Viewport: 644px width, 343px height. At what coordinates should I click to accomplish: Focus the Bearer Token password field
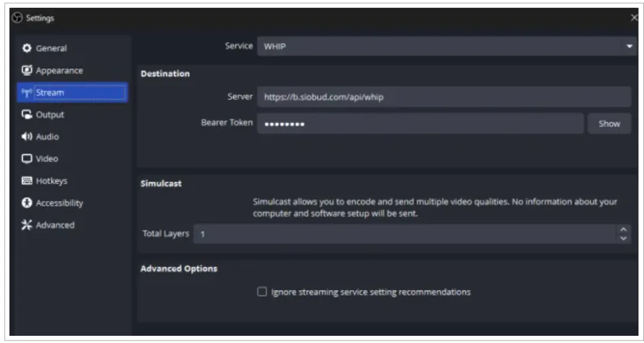click(x=420, y=124)
